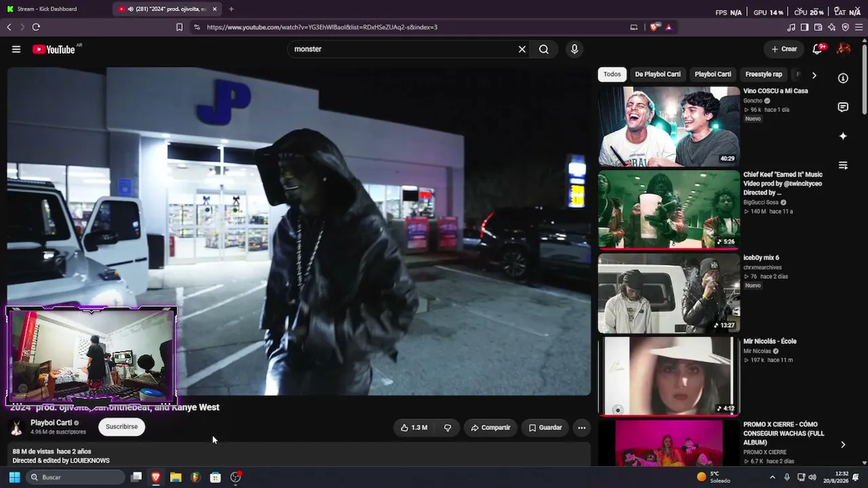
Task: Open the Brave playlist music icon
Action: pyautogui.click(x=791, y=27)
